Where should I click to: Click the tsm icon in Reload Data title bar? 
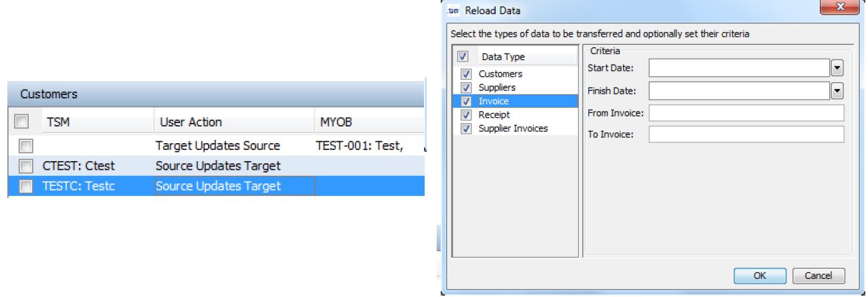[453, 10]
